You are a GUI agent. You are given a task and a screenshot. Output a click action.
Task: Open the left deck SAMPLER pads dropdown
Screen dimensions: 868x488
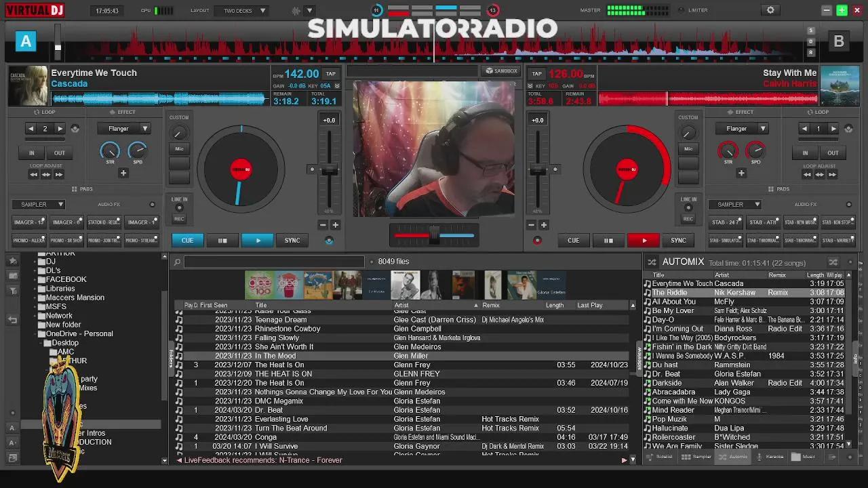pyautogui.click(x=38, y=204)
